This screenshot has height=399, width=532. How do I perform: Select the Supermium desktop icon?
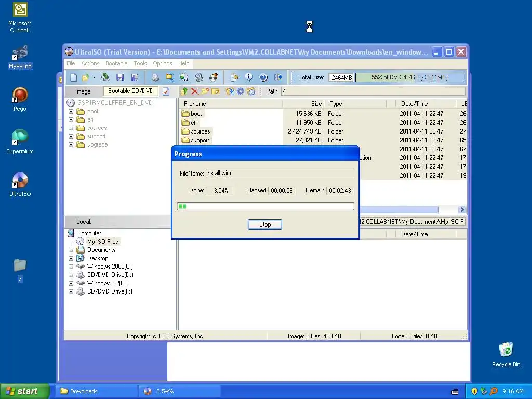tap(20, 142)
